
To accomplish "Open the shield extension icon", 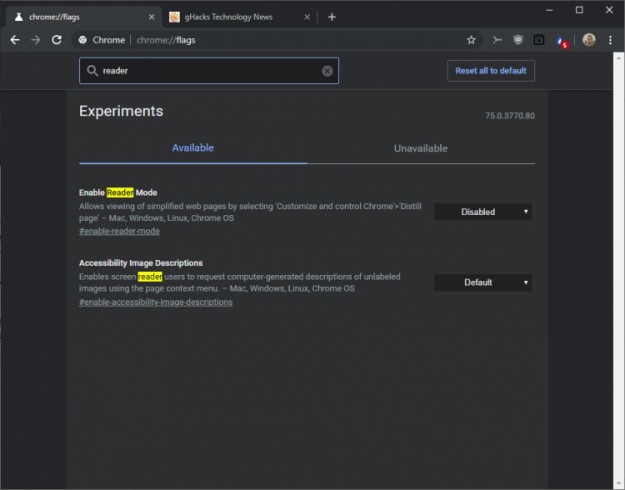I will coord(518,40).
